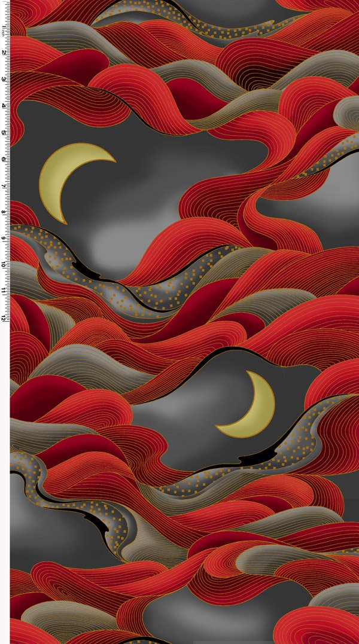359x644 pixels.
Task: Click the white margin below the ruler
Action: (x=4, y=478)
